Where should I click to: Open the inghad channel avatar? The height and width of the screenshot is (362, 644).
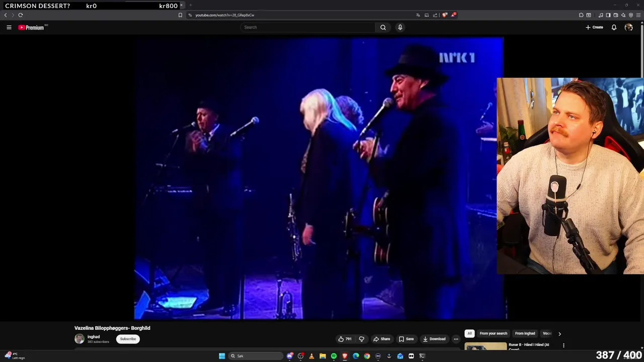point(79,339)
